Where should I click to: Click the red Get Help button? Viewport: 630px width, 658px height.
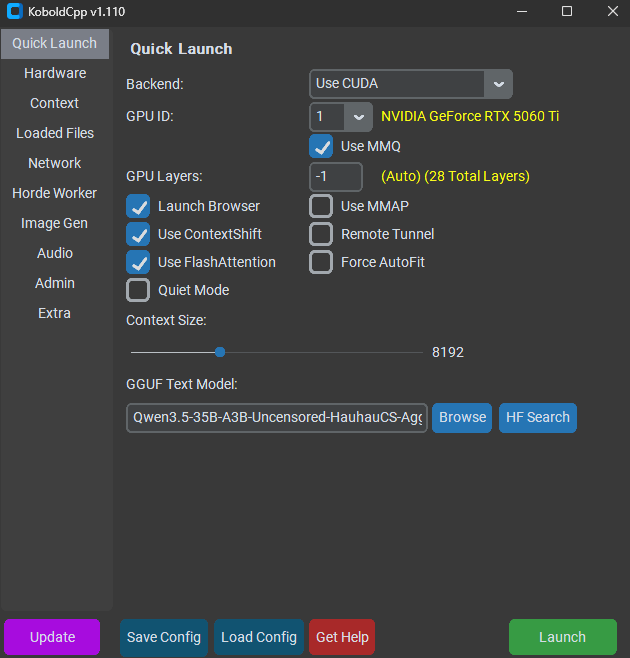342,637
